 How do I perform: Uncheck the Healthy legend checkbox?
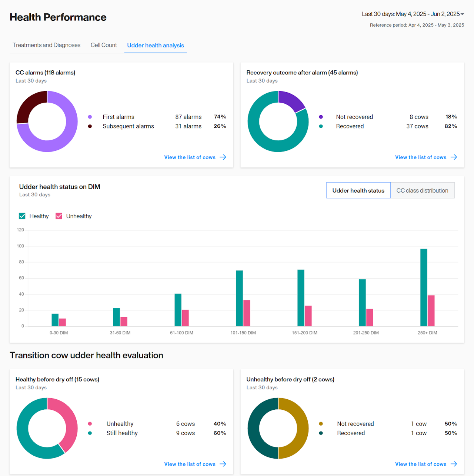click(22, 216)
